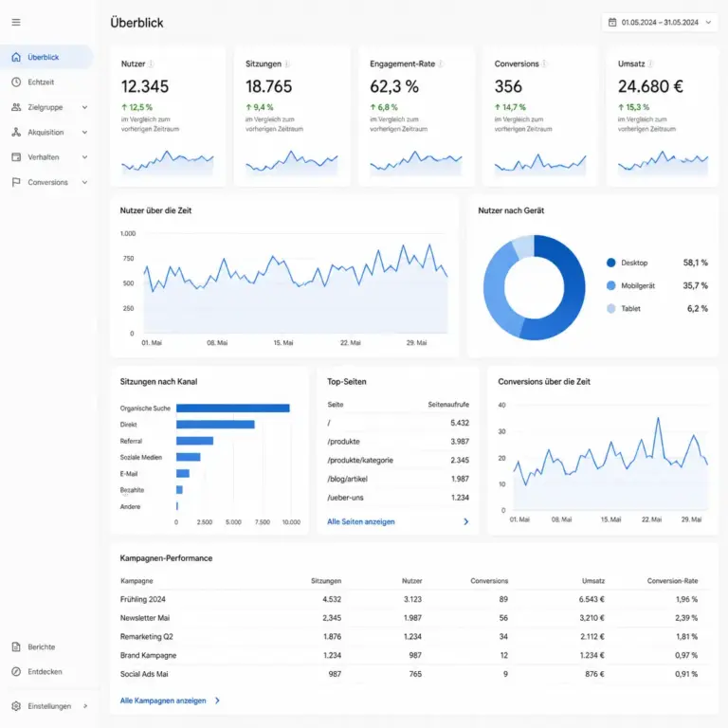The image size is (728, 728).
Task: Click the Zielgruppe people icon
Action: pyautogui.click(x=16, y=107)
